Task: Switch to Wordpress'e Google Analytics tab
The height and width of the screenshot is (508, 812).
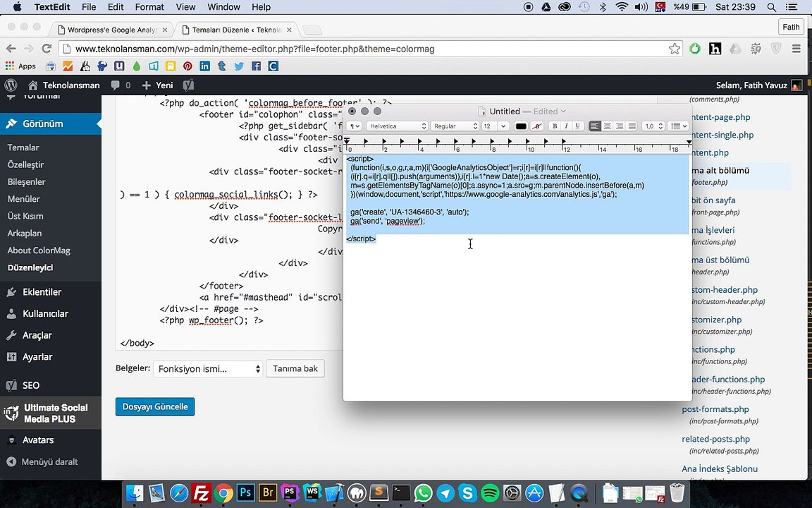Action: pos(113,30)
